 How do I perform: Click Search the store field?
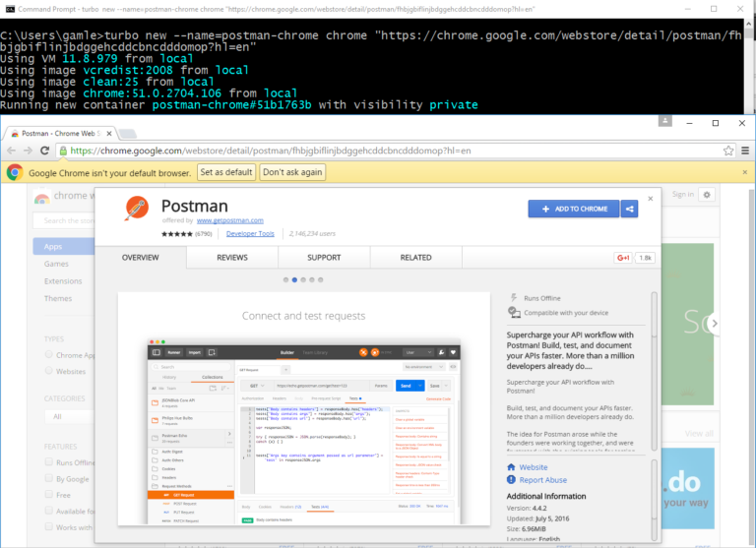65,220
